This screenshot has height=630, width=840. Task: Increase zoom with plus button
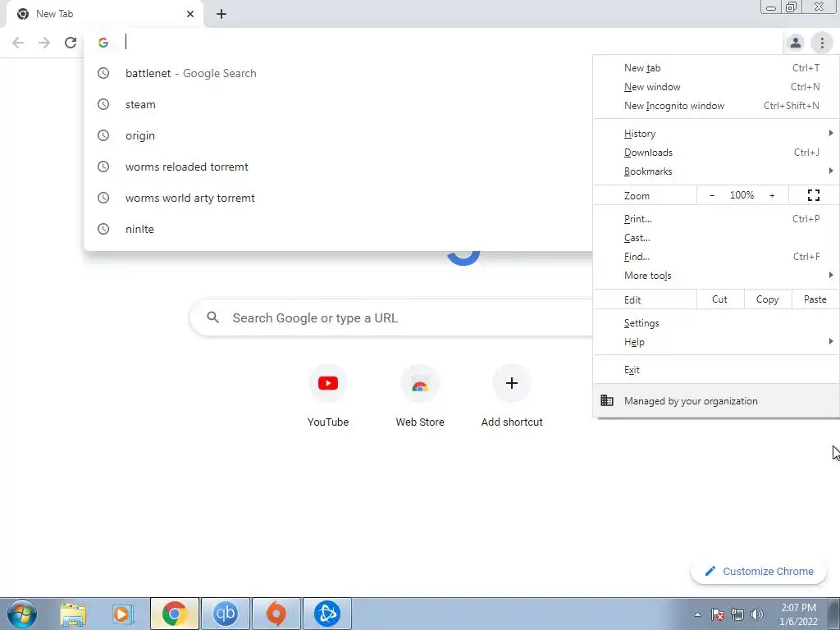(x=772, y=195)
